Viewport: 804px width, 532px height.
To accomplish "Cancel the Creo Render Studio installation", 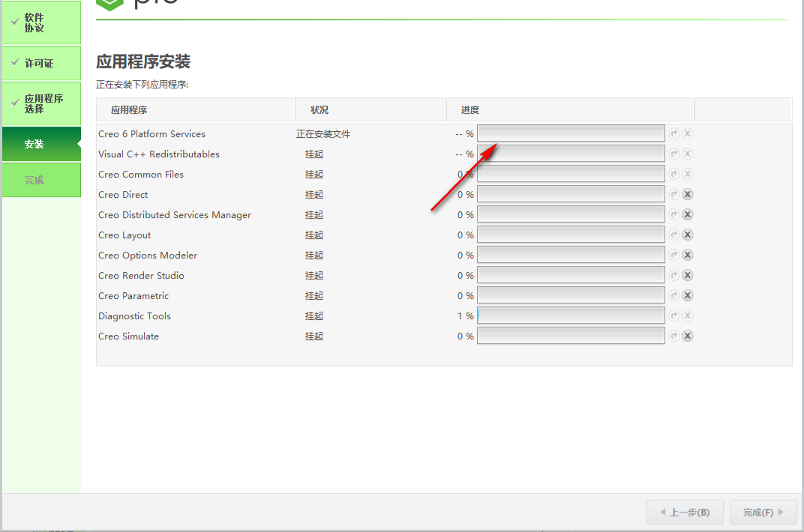I will (688, 275).
